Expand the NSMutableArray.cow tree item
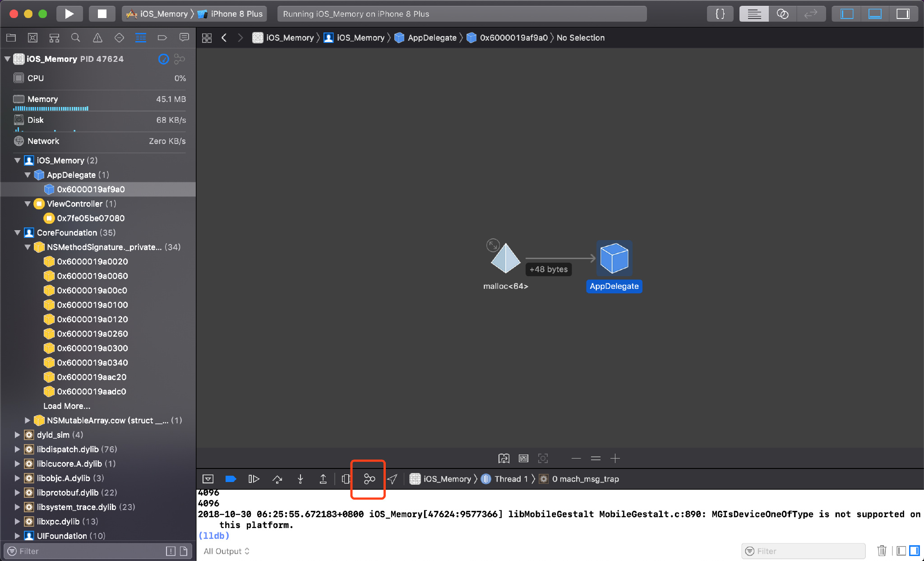This screenshot has height=561, width=924. (28, 420)
